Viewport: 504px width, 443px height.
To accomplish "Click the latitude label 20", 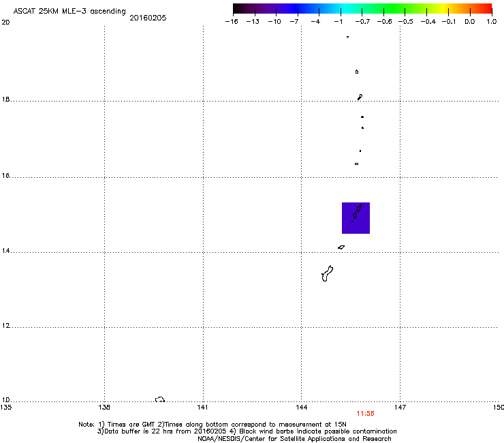I will [5, 22].
